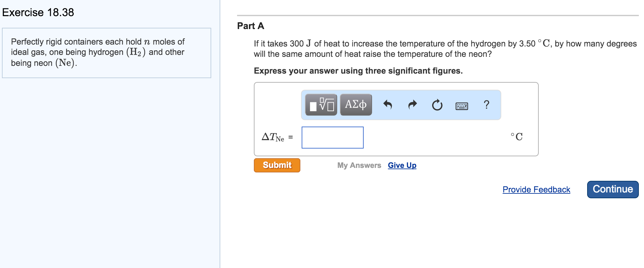This screenshot has width=644, height=268.
Task: Open help with the question mark icon
Action: (x=486, y=105)
